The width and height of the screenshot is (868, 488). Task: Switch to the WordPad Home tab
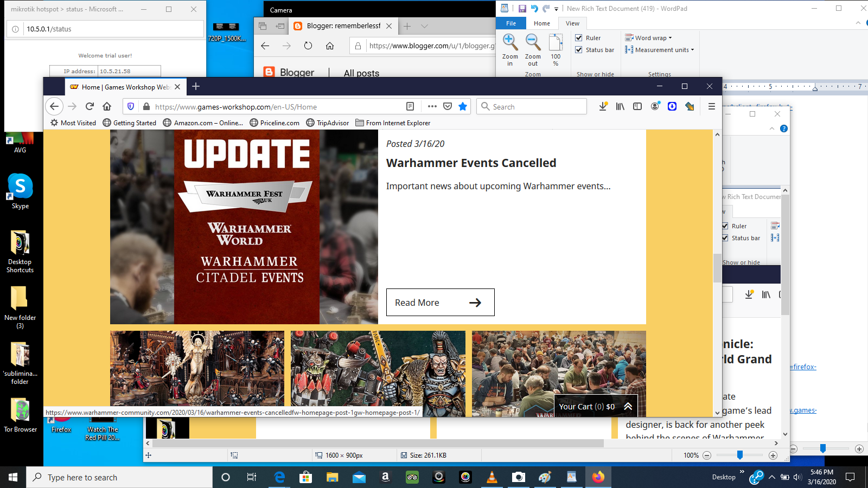pos(542,23)
